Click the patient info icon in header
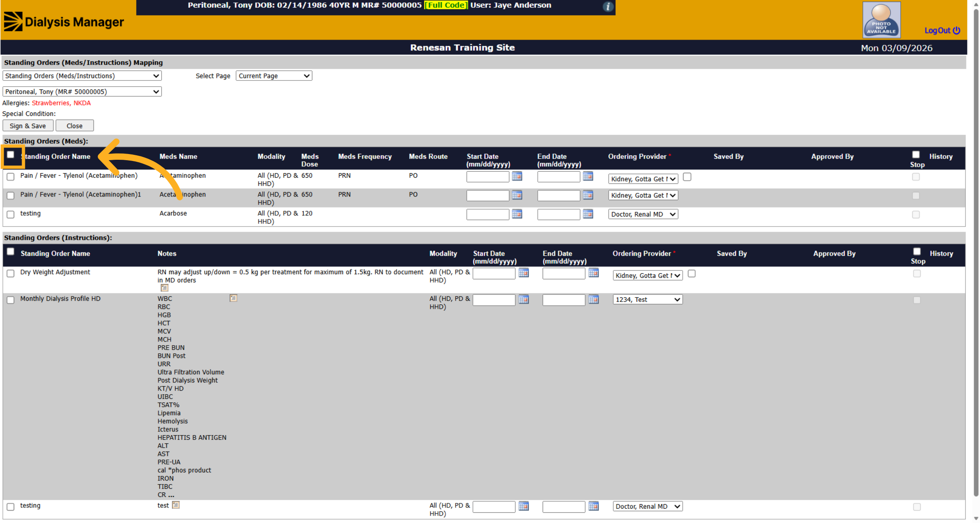Screen dimensions: 980x523 pyautogui.click(x=608, y=7)
